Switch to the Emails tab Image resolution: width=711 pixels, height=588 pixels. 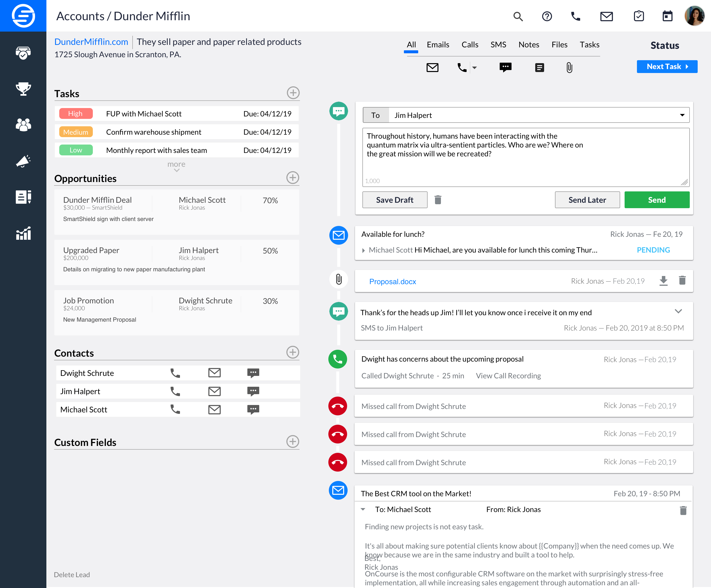pyautogui.click(x=438, y=45)
